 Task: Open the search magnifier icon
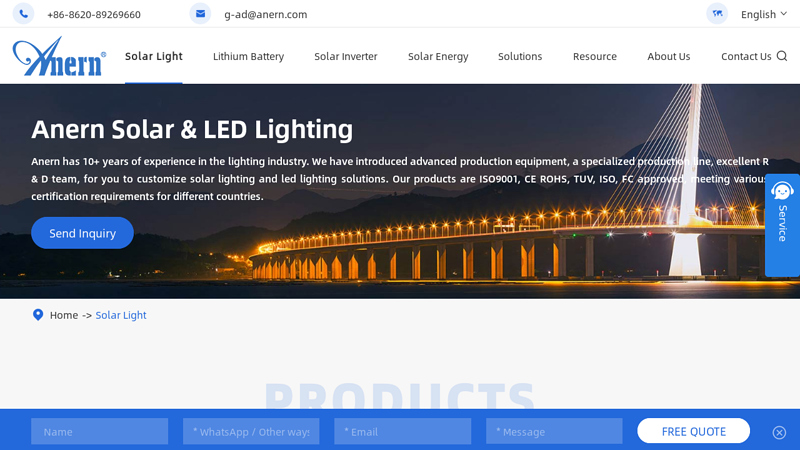[782, 56]
